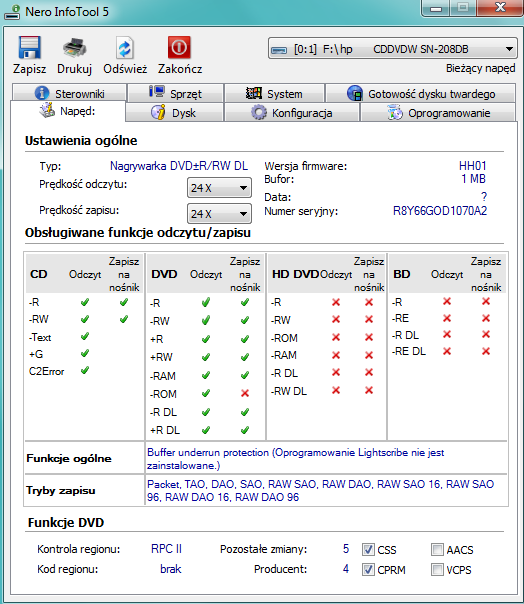Select the Napęd: tab label
The width and height of the screenshot is (524, 604).
pyautogui.click(x=77, y=111)
